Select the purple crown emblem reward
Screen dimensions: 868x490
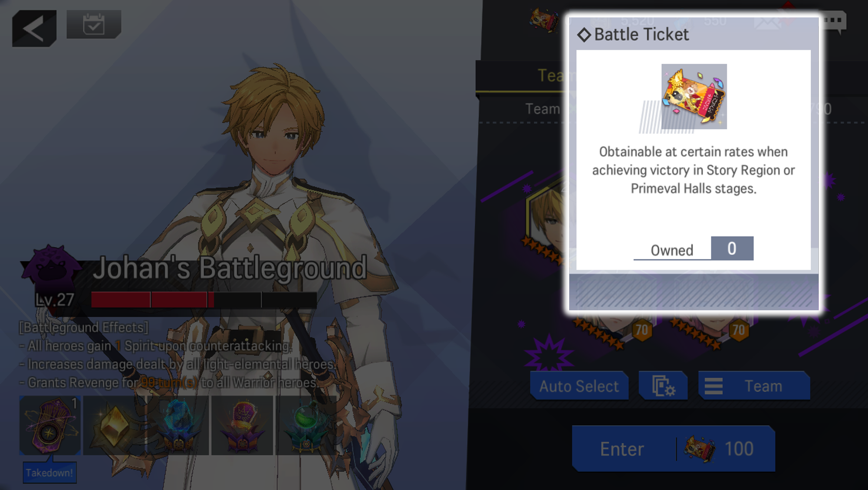pyautogui.click(x=242, y=425)
